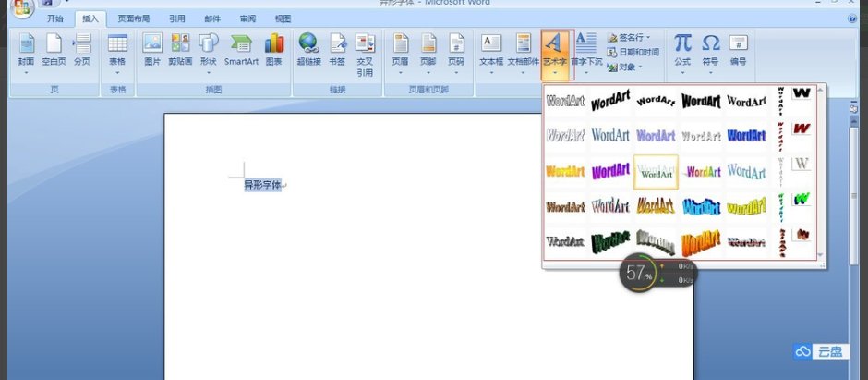This screenshot has width=868, height=380.
Task: Expand the cover page dropdown arrow
Action: click(x=26, y=72)
